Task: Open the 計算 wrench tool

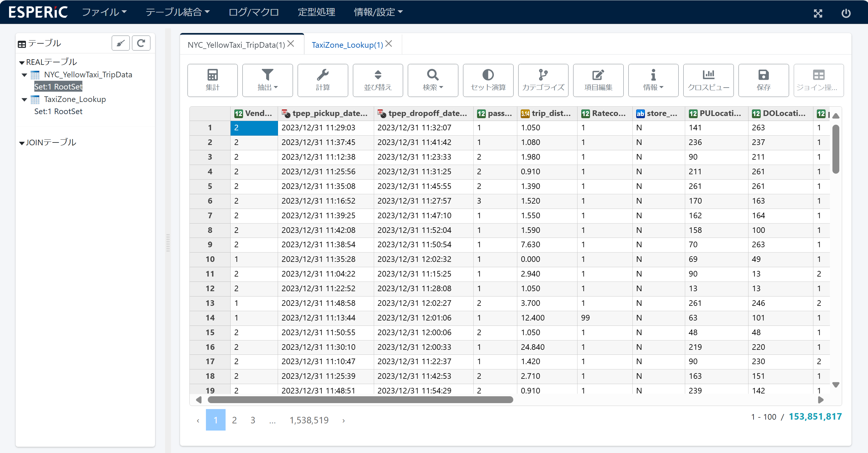Action: [x=323, y=80]
